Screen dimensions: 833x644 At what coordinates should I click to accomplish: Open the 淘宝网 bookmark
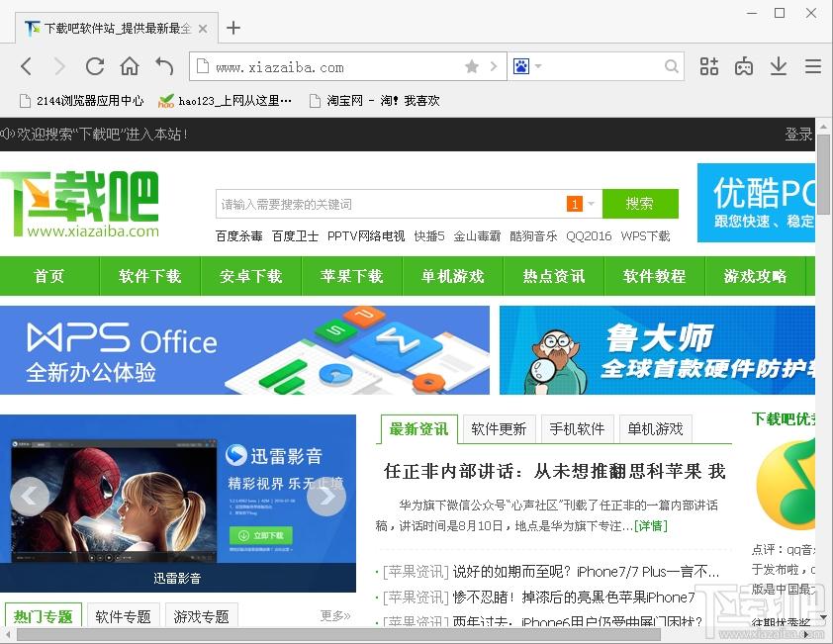pyautogui.click(x=375, y=101)
